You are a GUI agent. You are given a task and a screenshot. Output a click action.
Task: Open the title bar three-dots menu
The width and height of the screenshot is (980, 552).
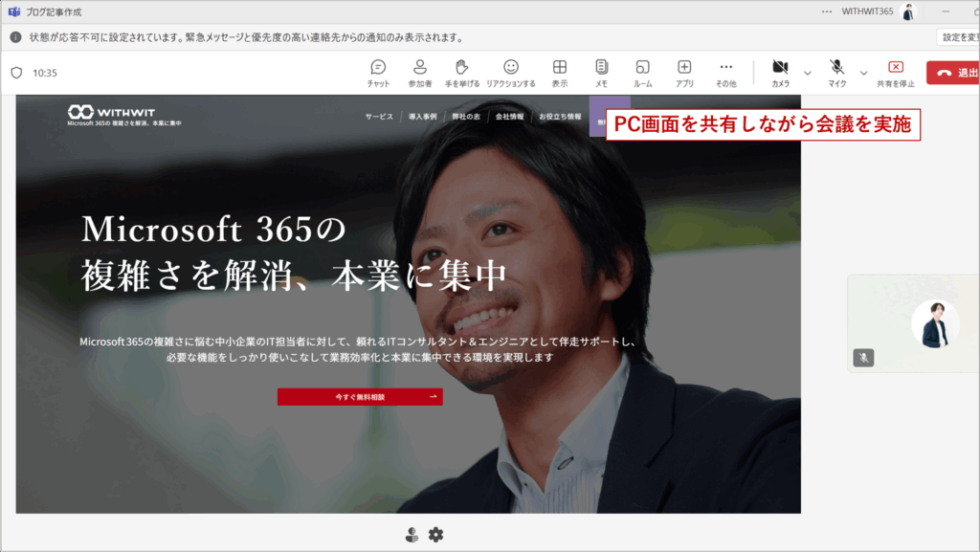click(x=827, y=11)
